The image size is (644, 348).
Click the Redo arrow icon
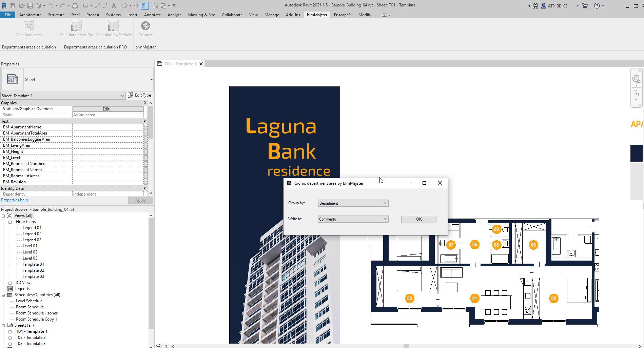click(x=62, y=6)
